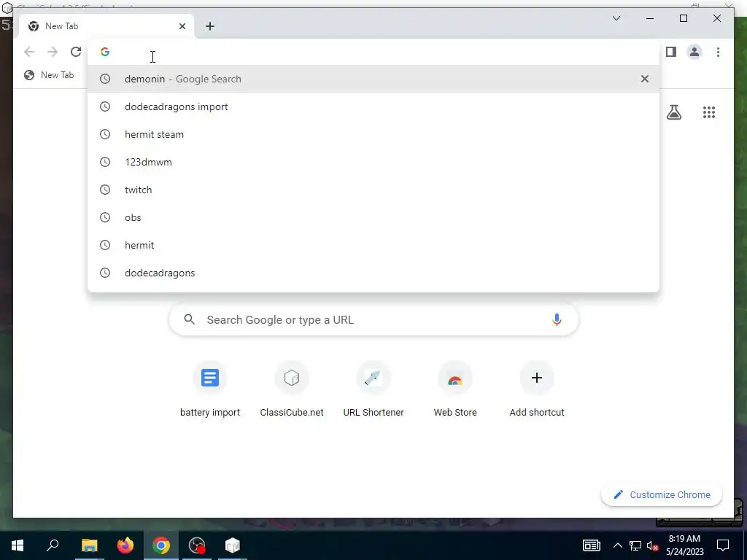This screenshot has width=747, height=560.
Task: Click the Google logo in the address bar
Action: pos(105,52)
